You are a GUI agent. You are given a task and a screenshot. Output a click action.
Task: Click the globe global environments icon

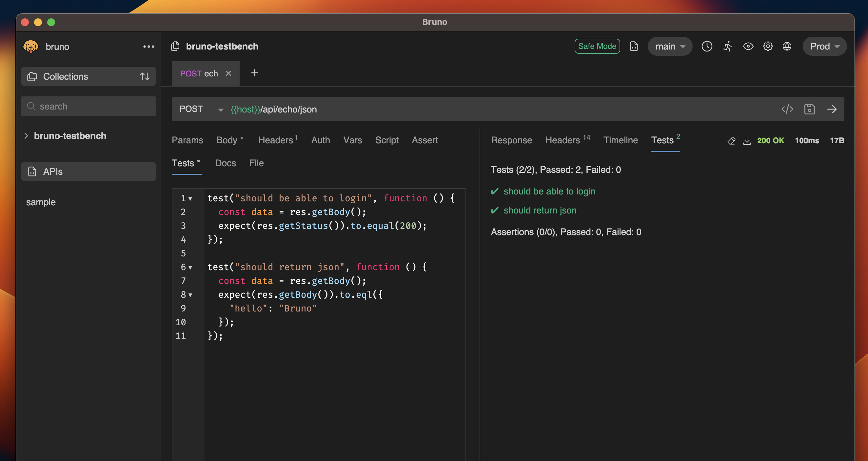pos(787,46)
